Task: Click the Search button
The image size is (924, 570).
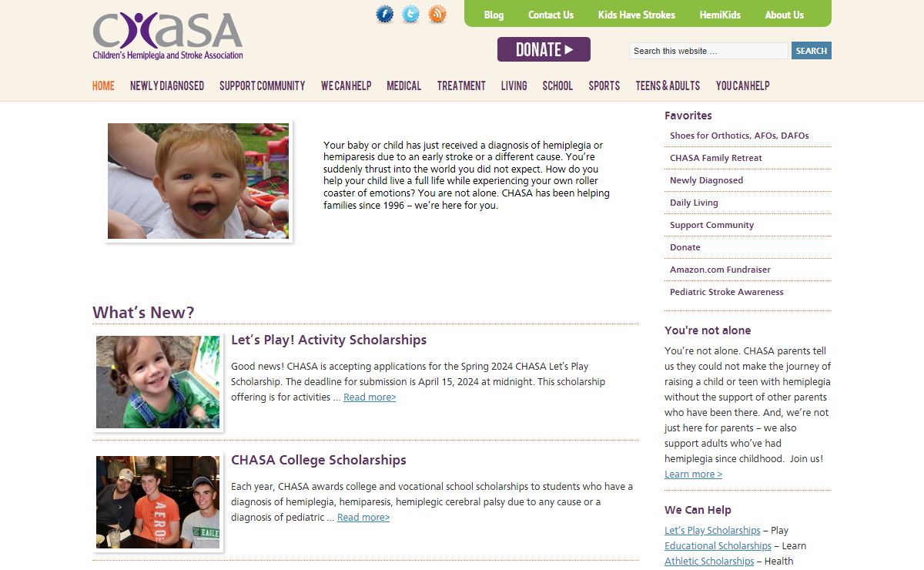Action: [811, 51]
